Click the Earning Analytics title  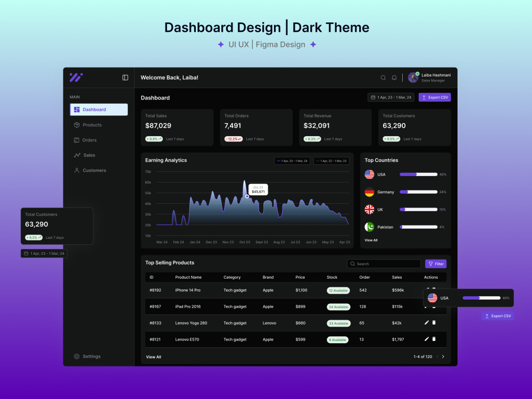pos(166,160)
